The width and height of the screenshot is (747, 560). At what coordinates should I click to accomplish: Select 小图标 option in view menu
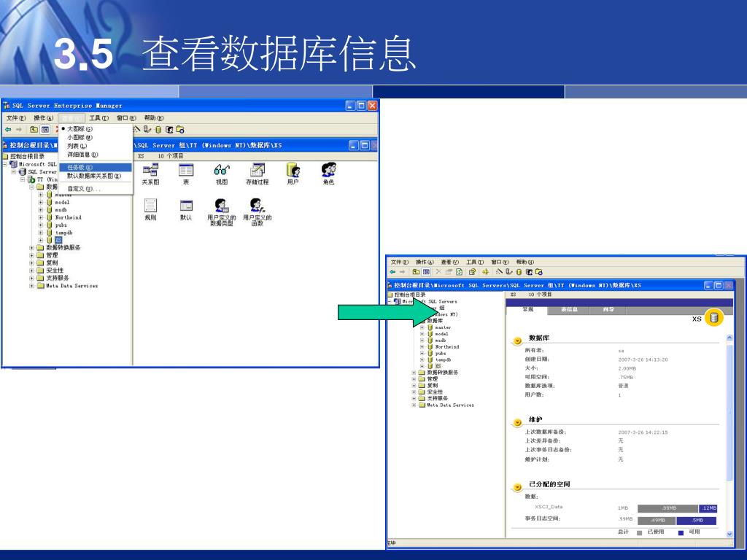click(x=79, y=138)
